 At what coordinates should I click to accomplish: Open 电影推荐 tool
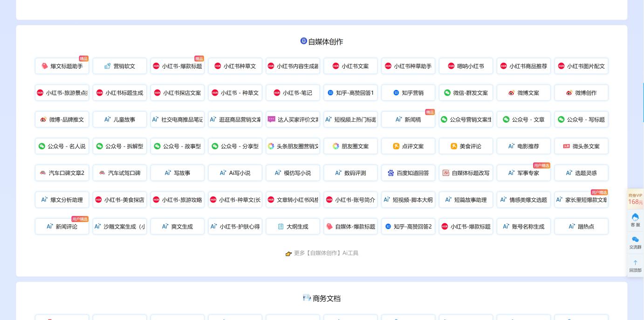click(524, 146)
